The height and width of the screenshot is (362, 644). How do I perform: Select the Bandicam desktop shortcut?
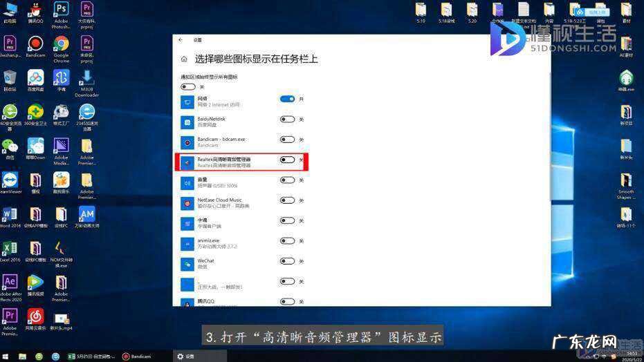[x=35, y=46]
